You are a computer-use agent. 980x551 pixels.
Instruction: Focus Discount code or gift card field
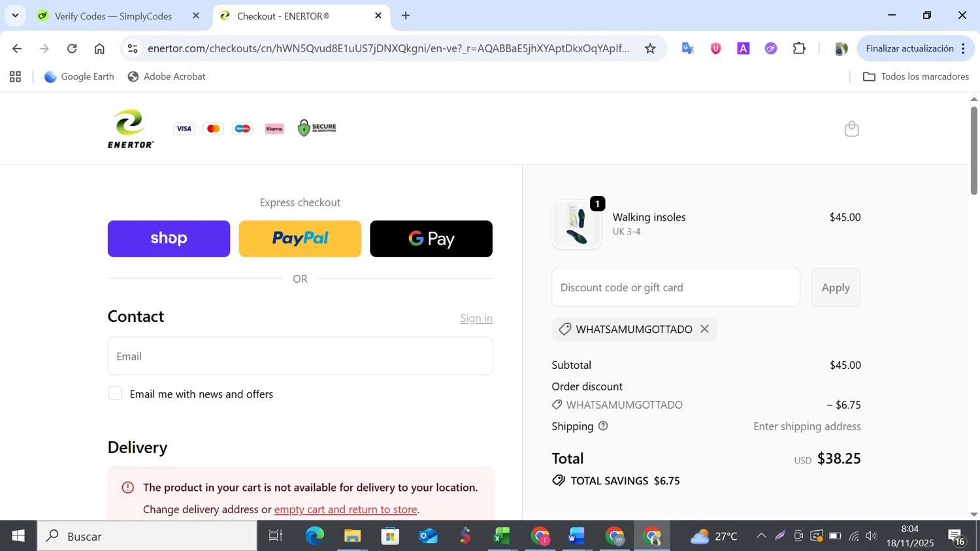[676, 287]
